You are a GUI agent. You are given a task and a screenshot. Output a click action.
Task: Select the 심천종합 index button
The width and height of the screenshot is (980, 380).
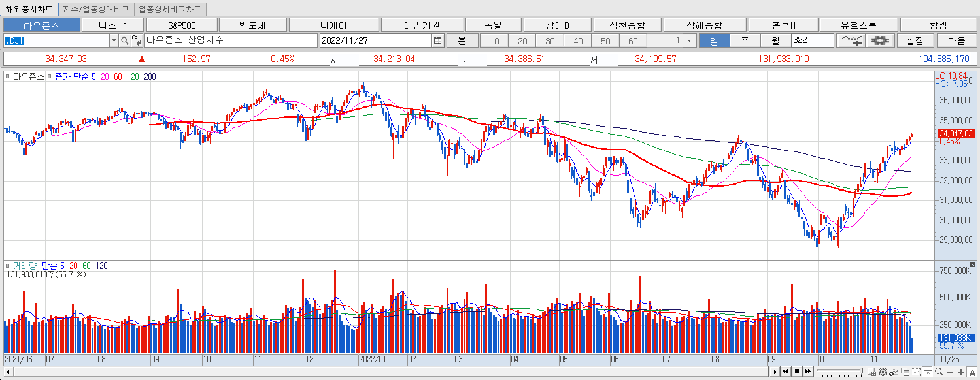point(627,25)
